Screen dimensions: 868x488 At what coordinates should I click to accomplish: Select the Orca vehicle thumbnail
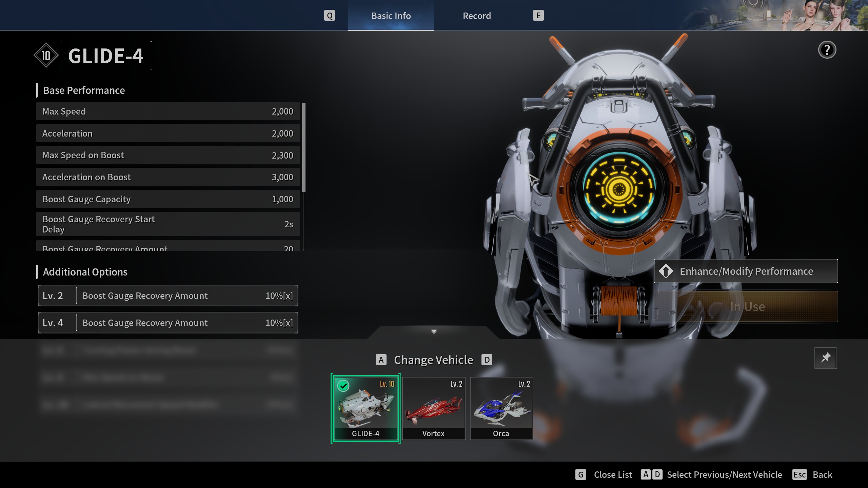click(501, 408)
